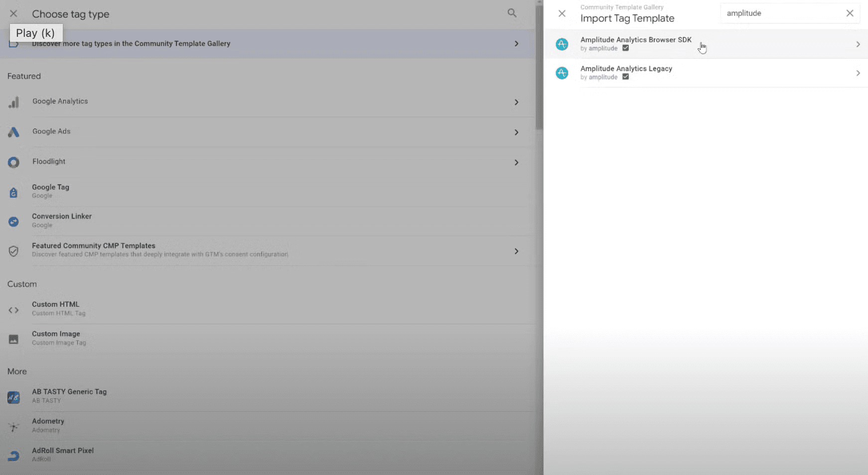
Task: Choose AB TASTY Generic Tag
Action: pos(268,396)
